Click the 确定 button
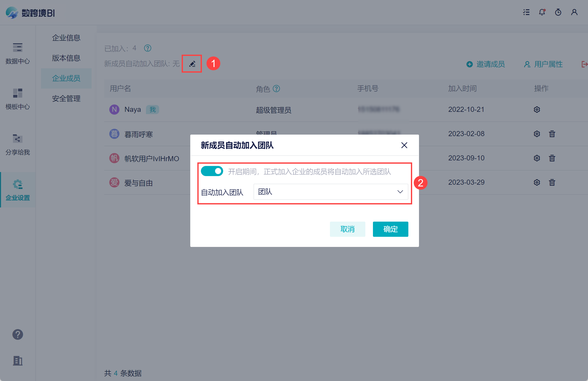The width and height of the screenshot is (588, 381). click(x=390, y=229)
